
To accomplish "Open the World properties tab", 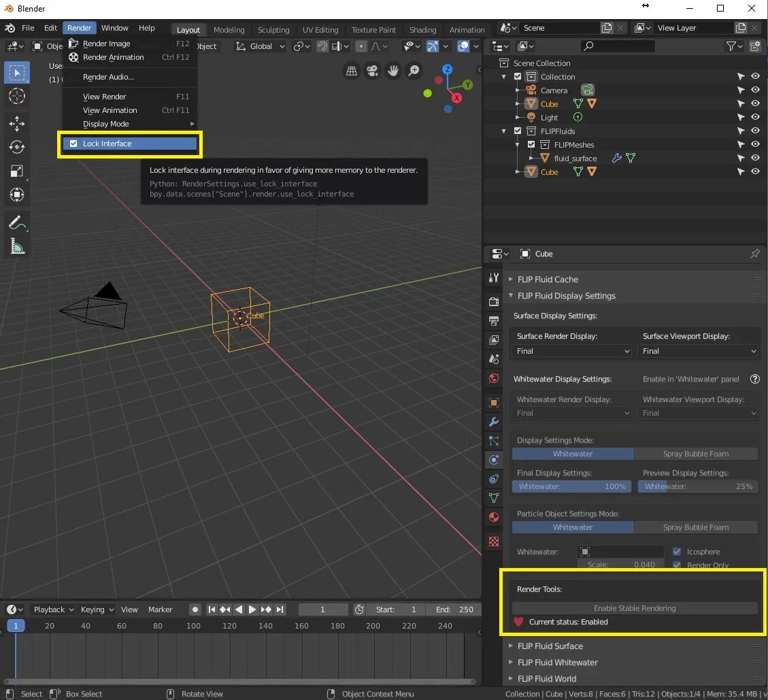I will pos(494,378).
